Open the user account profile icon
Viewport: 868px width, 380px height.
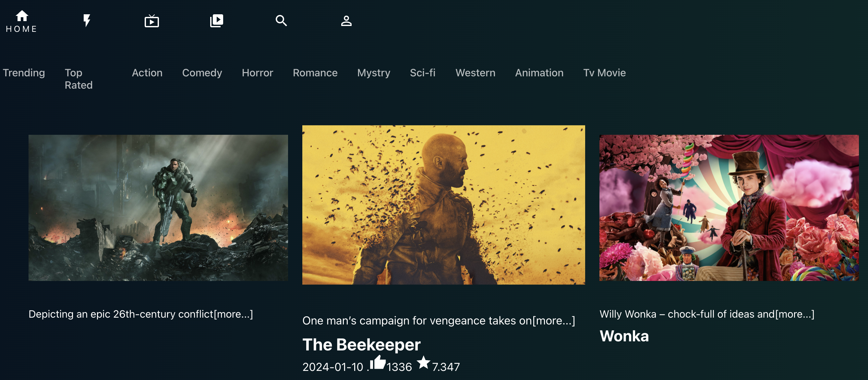tap(346, 20)
